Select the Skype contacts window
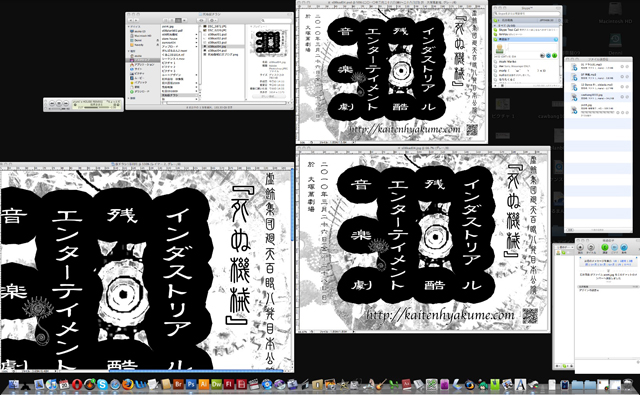The width and height of the screenshot is (640, 395). tap(527, 45)
